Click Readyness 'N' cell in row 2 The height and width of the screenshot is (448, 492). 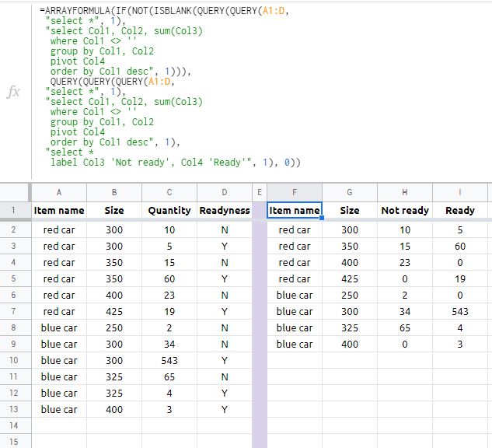(225, 229)
